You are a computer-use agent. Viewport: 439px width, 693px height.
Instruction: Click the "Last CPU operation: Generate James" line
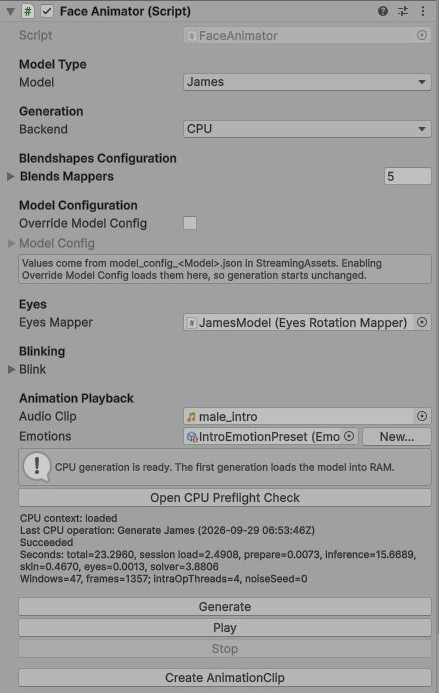[x=167, y=530]
